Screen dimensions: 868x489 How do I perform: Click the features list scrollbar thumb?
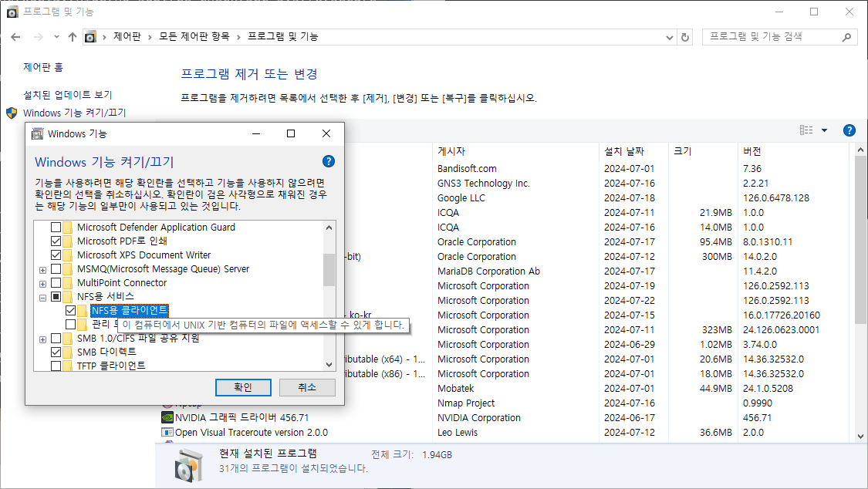329,270
